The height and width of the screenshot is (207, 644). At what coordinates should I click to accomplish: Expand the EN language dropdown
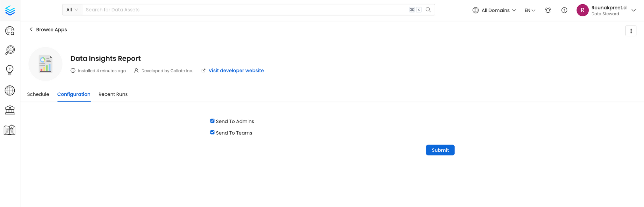click(529, 10)
